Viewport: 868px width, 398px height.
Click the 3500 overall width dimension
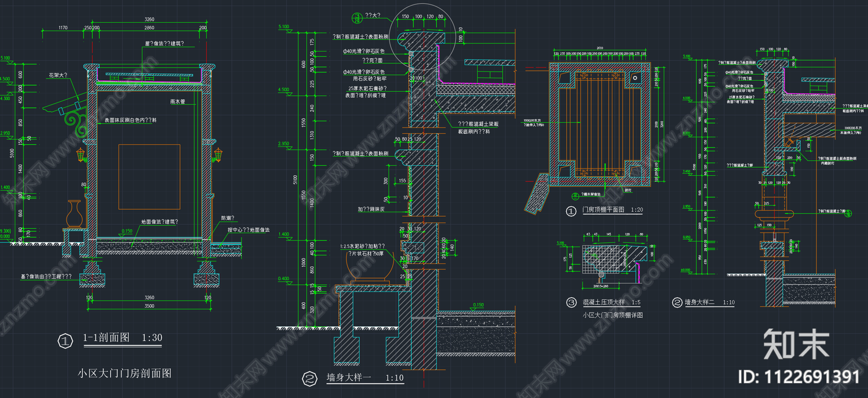(149, 306)
